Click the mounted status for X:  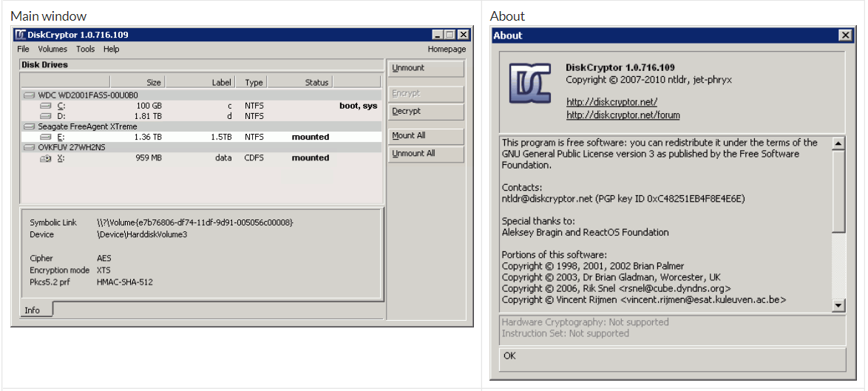point(311,158)
